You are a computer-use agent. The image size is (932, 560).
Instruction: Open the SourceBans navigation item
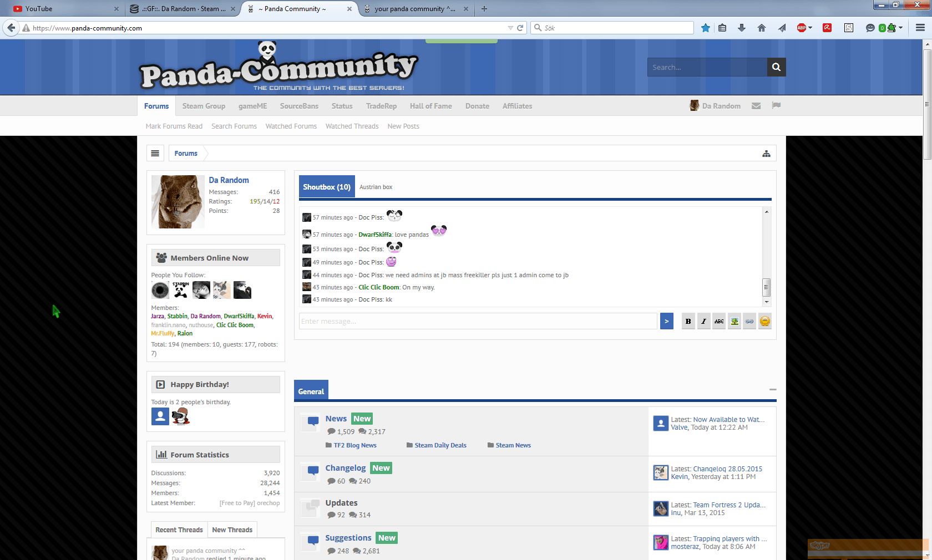point(299,106)
